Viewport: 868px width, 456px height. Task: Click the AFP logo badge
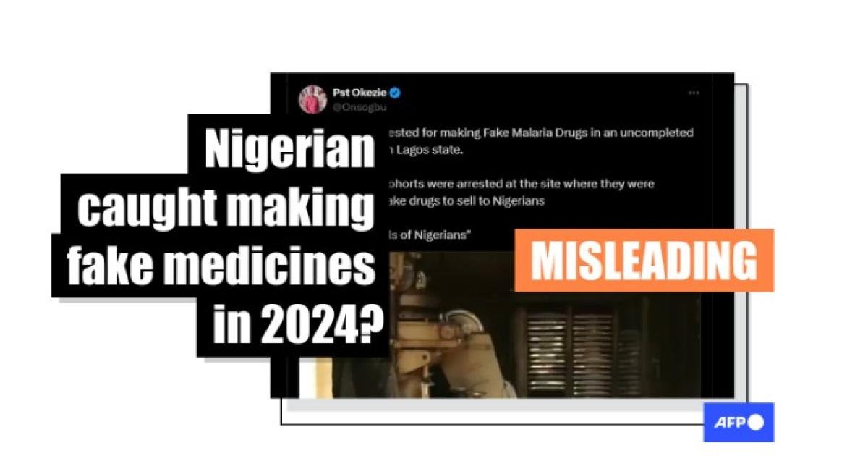(x=739, y=423)
